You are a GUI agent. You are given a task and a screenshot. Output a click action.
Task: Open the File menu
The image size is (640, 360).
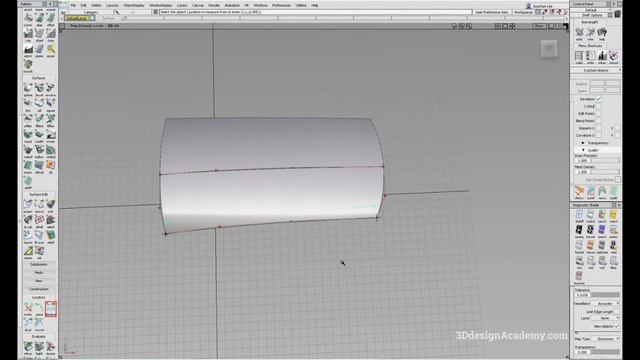(x=73, y=5)
